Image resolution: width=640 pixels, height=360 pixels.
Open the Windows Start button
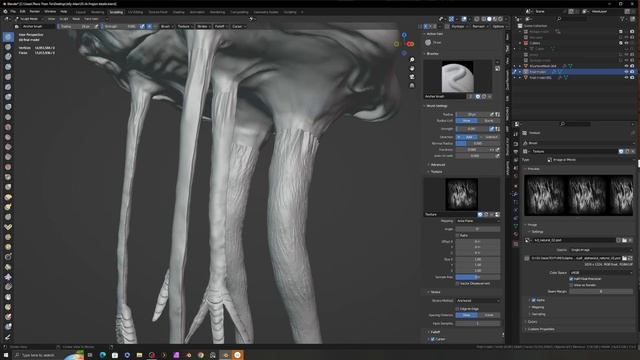6,355
